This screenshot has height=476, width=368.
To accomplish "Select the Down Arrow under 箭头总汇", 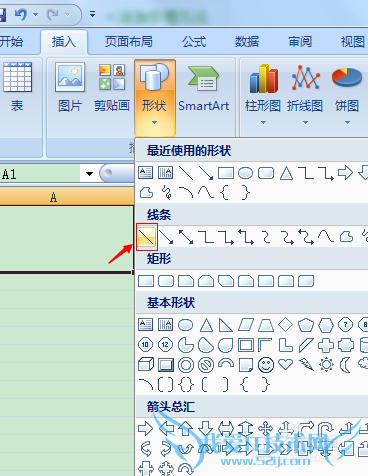I will pyautogui.click(x=206, y=428).
